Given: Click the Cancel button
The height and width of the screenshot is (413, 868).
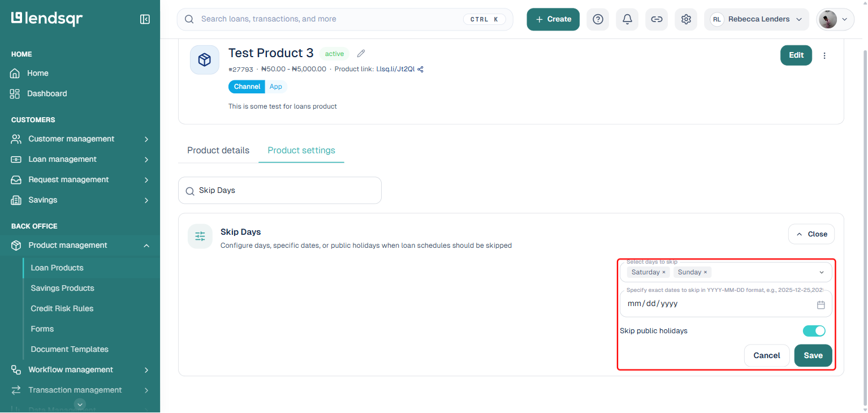Looking at the screenshot, I should pyautogui.click(x=767, y=356).
